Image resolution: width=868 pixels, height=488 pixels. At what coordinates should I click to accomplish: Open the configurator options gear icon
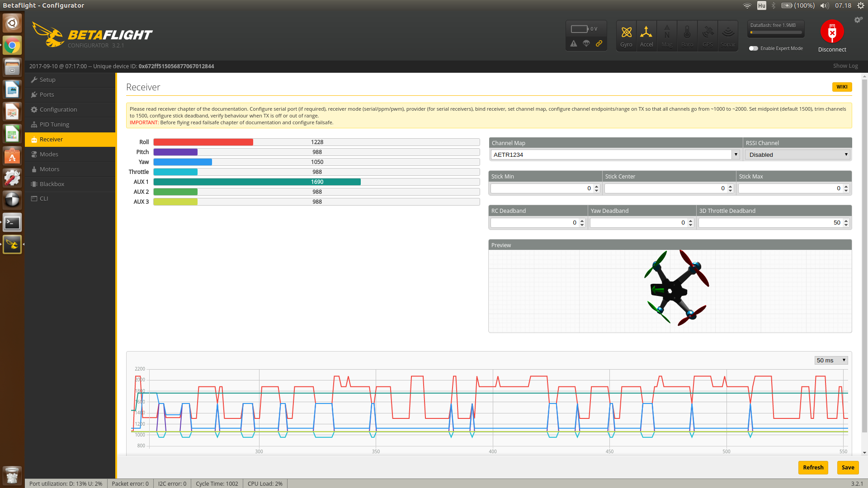click(x=858, y=20)
